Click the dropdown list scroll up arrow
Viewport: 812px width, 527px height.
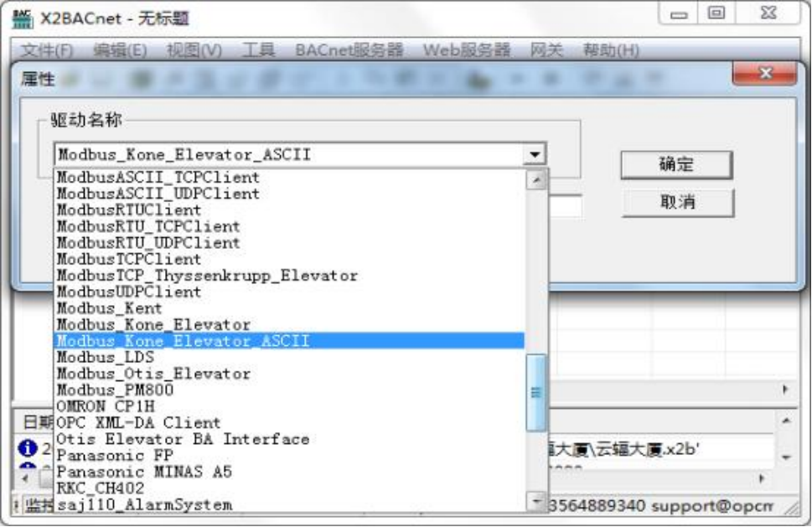point(536,180)
